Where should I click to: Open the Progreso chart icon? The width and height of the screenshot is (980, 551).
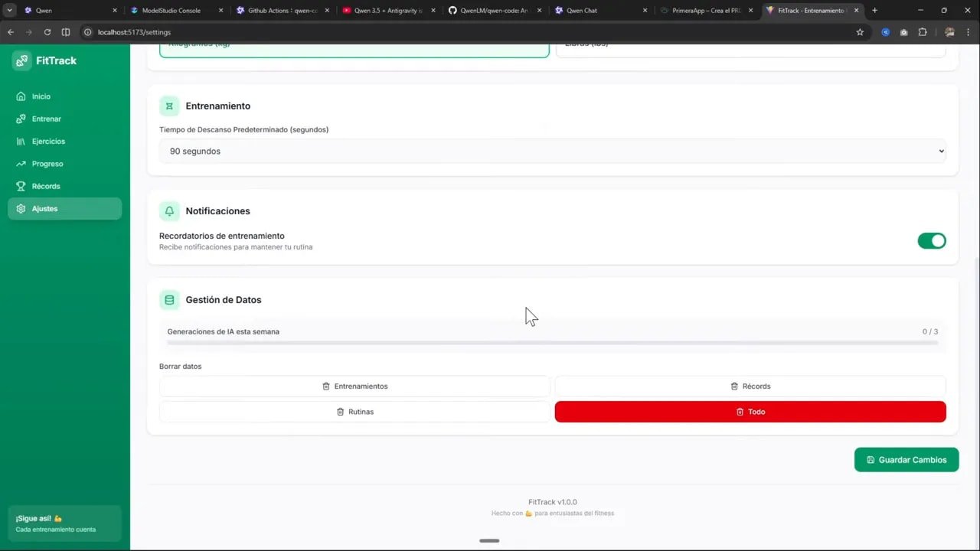tap(21, 164)
